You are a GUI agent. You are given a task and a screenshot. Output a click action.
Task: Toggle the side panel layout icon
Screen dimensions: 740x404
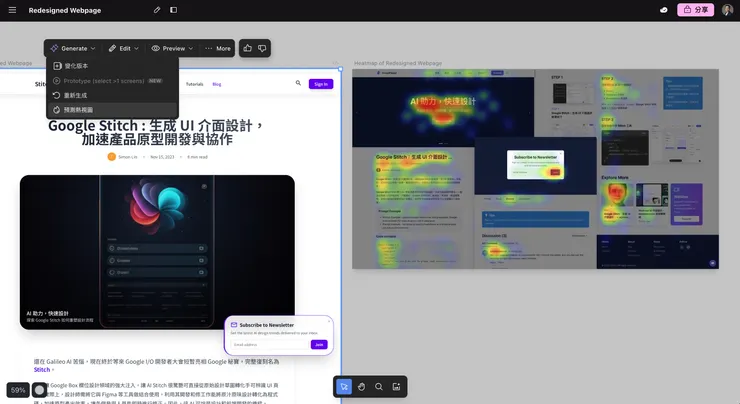(174, 10)
